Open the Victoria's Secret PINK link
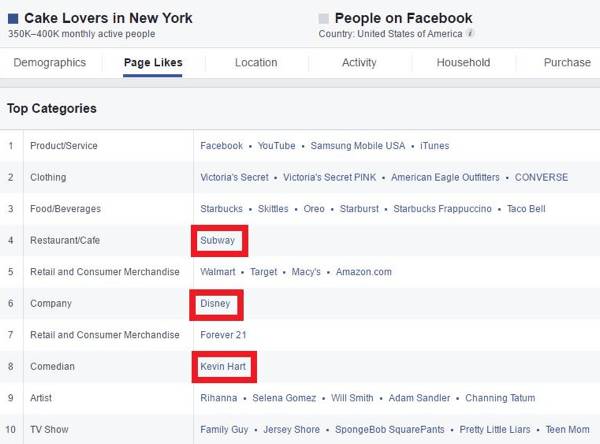 pos(330,177)
